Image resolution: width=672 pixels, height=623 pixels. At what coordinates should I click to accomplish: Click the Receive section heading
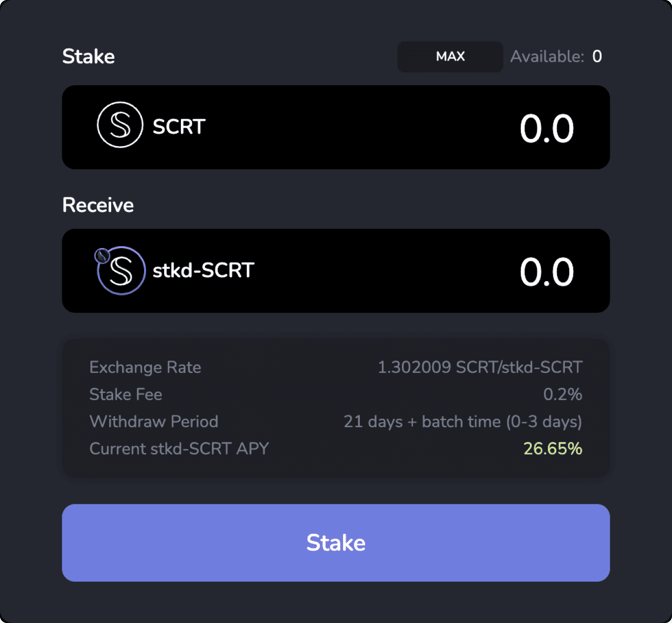[x=98, y=204]
